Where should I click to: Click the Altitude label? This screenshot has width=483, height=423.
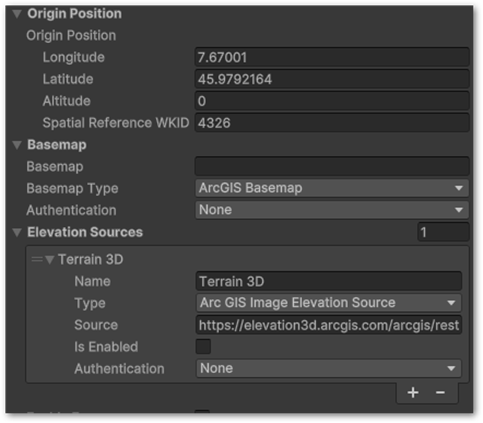[67, 101]
